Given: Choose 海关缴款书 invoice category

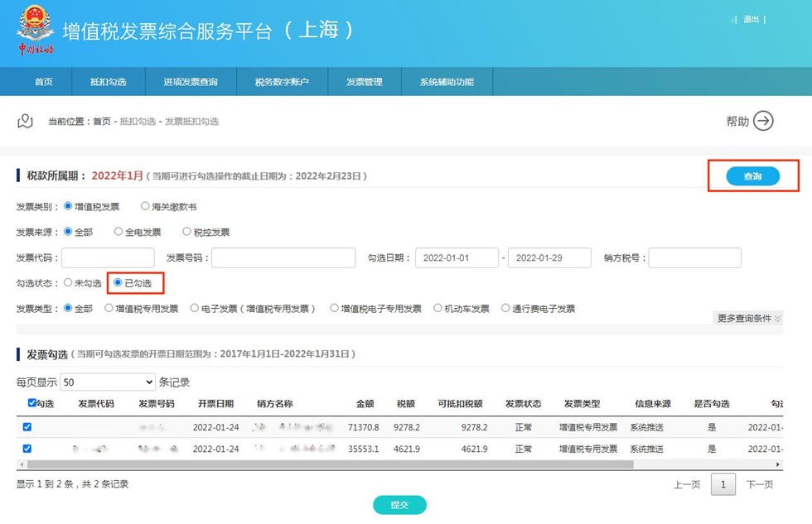Looking at the screenshot, I should tap(145, 207).
